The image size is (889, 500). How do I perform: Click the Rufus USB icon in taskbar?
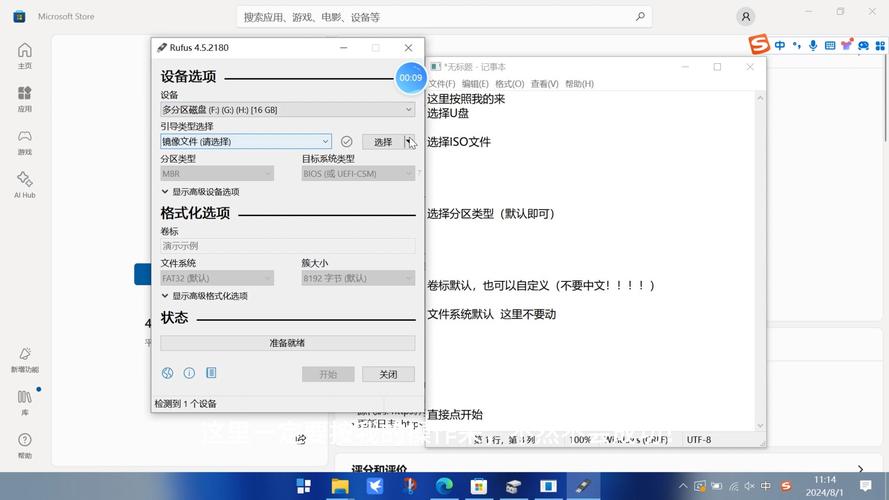tap(583, 486)
